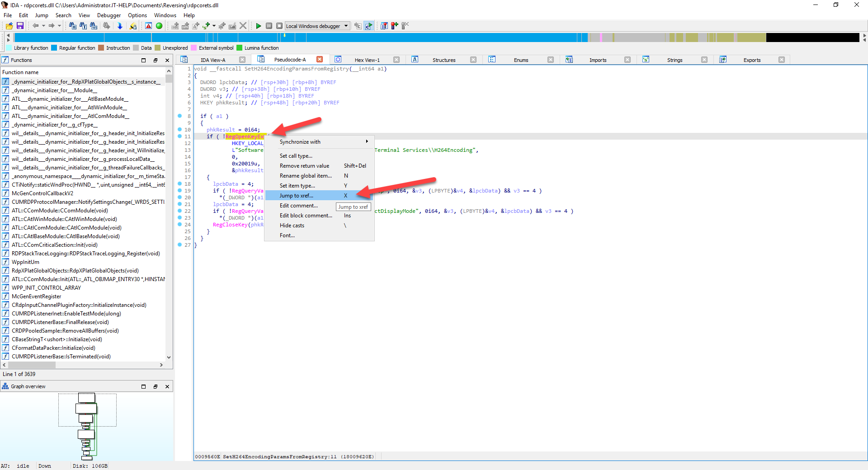Jump to address using toolbar icon

pyautogui.click(x=119, y=26)
